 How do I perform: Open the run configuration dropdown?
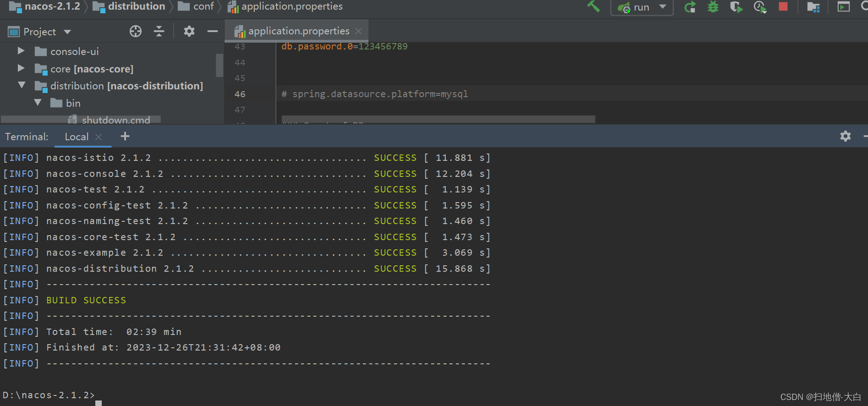(642, 7)
